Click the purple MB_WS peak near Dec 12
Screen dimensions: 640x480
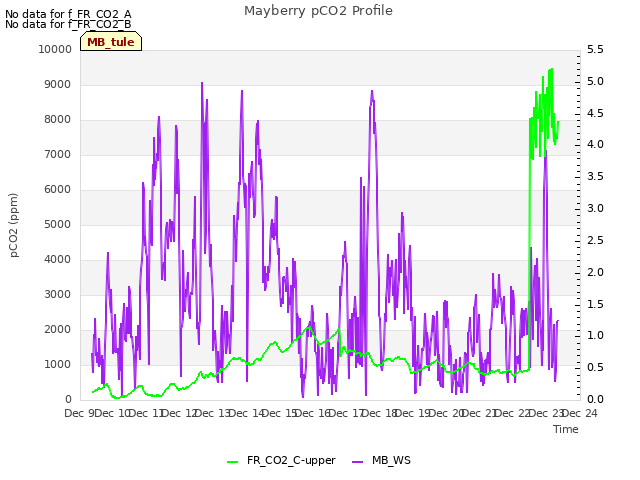pos(202,83)
